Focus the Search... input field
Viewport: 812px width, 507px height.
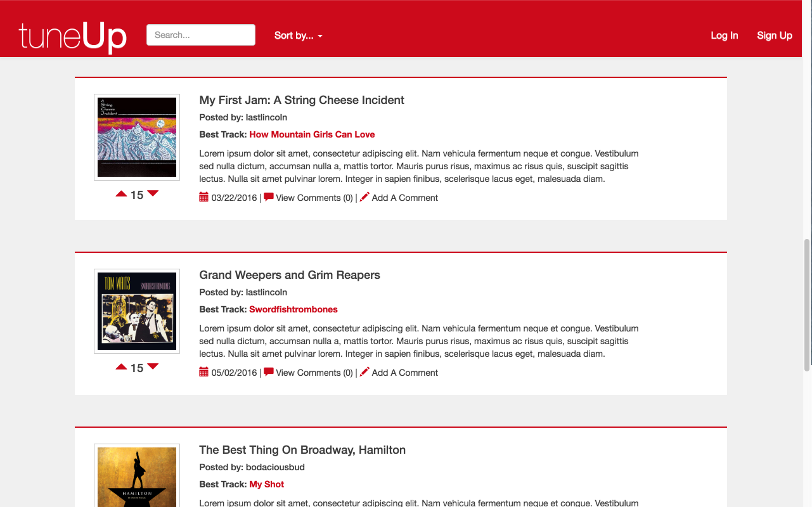point(201,35)
